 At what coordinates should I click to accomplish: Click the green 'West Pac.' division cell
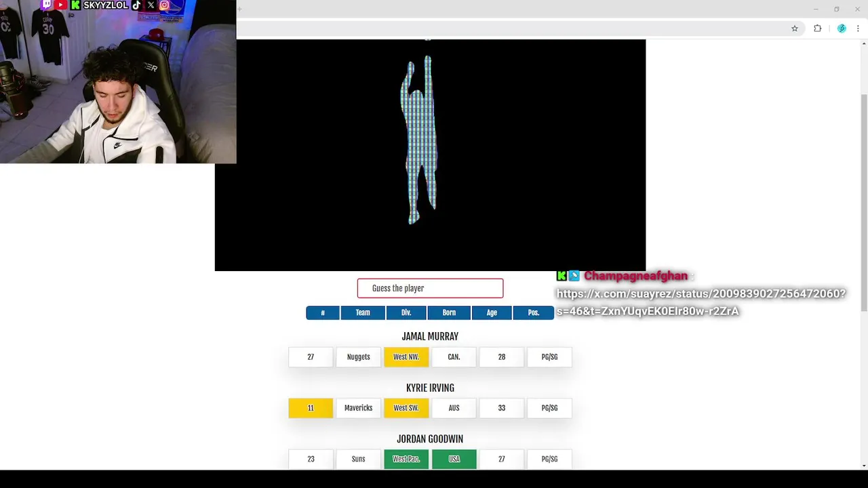click(406, 459)
